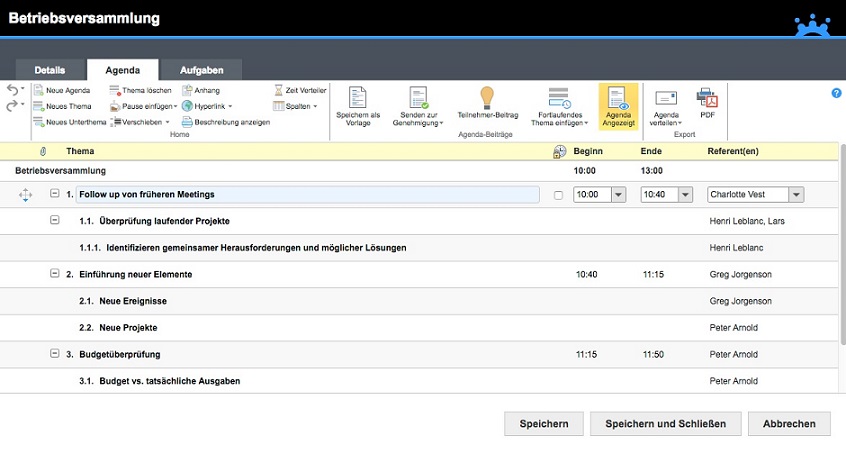Add a topic with Neues Thema
This screenshot has width=846, height=454.
click(x=63, y=106)
